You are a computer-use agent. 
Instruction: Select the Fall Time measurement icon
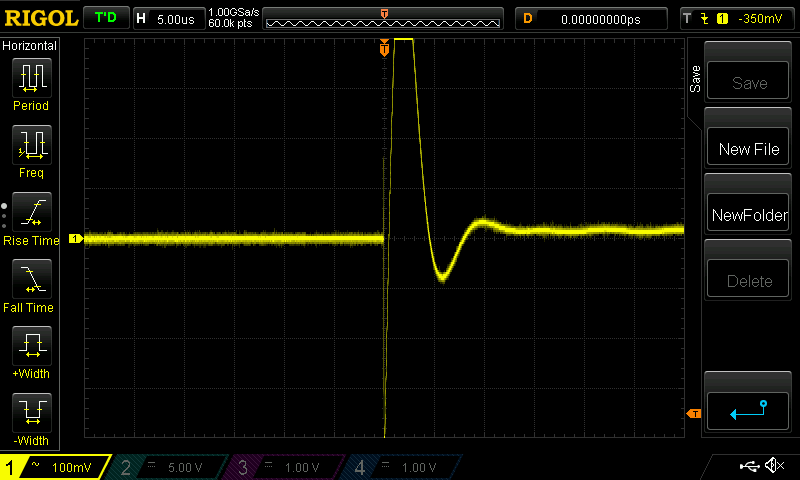[x=32, y=279]
